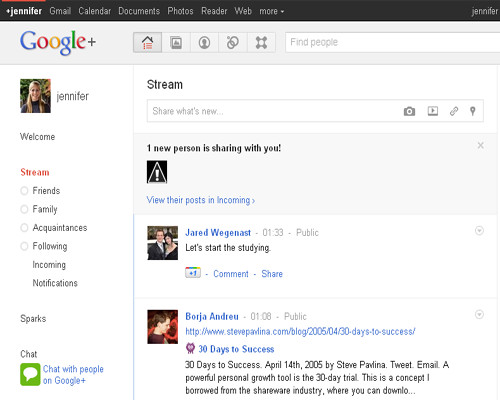Open Photos from the top bar

180,11
